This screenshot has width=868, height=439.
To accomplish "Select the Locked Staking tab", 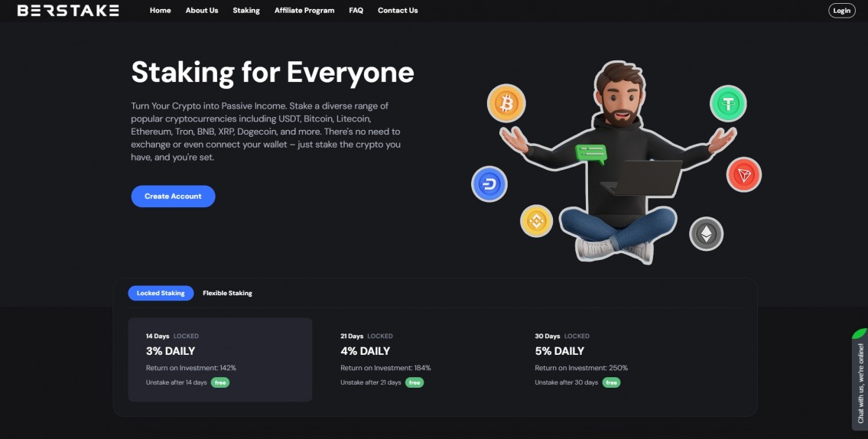I will tap(161, 293).
